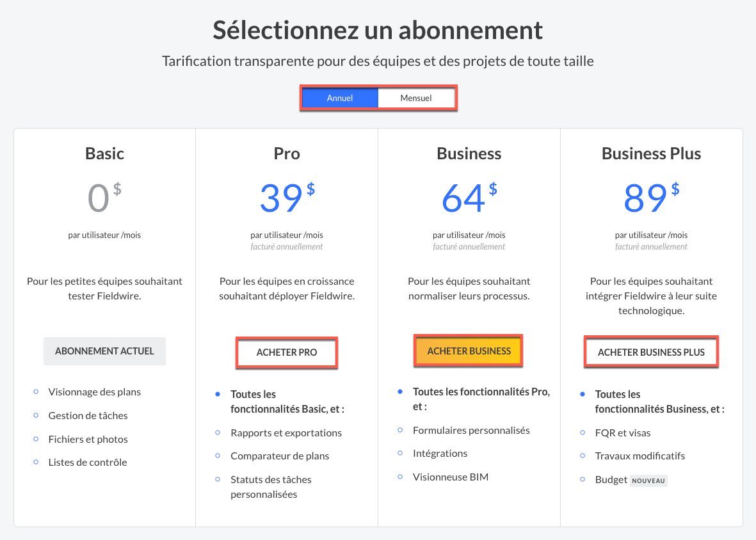Click the Nouveau badge beside Budget
This screenshot has height=540, width=756.
point(648,480)
